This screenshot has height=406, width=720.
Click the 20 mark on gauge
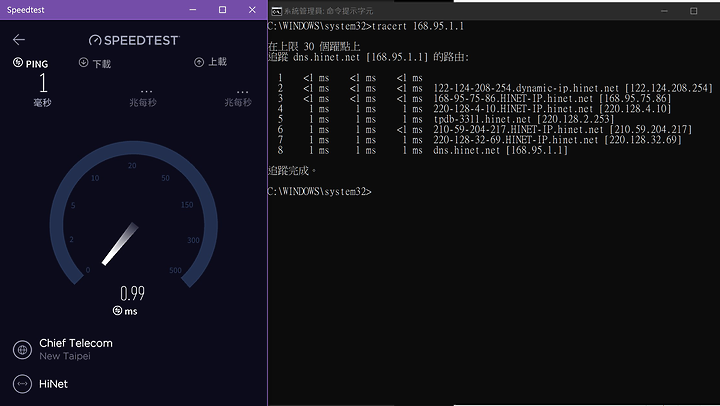pos(132,165)
